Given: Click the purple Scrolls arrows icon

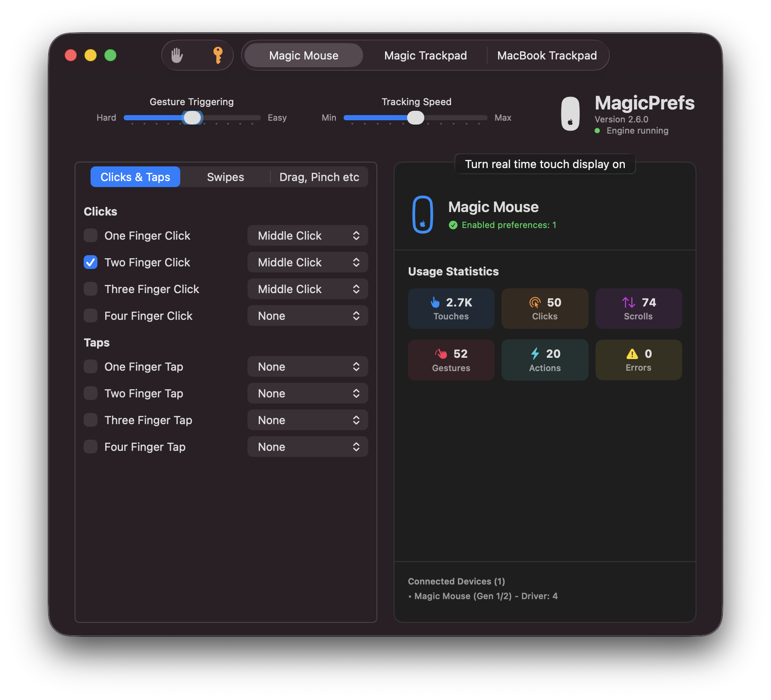Looking at the screenshot, I should pos(629,303).
